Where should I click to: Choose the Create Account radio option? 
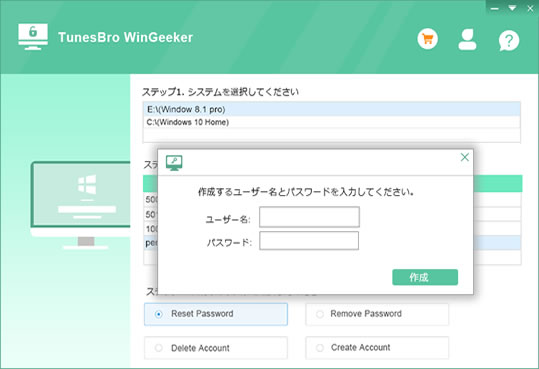coord(377,348)
